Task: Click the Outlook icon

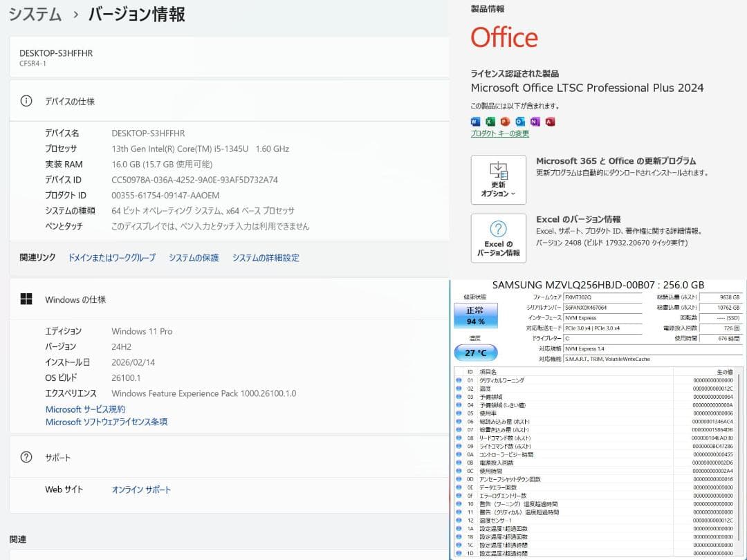Action: [x=520, y=122]
